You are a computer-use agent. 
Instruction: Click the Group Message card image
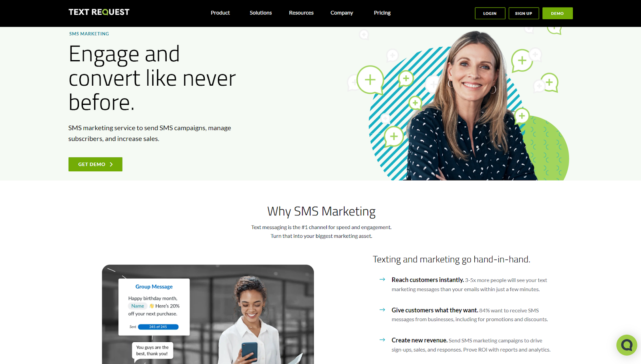(x=208, y=314)
